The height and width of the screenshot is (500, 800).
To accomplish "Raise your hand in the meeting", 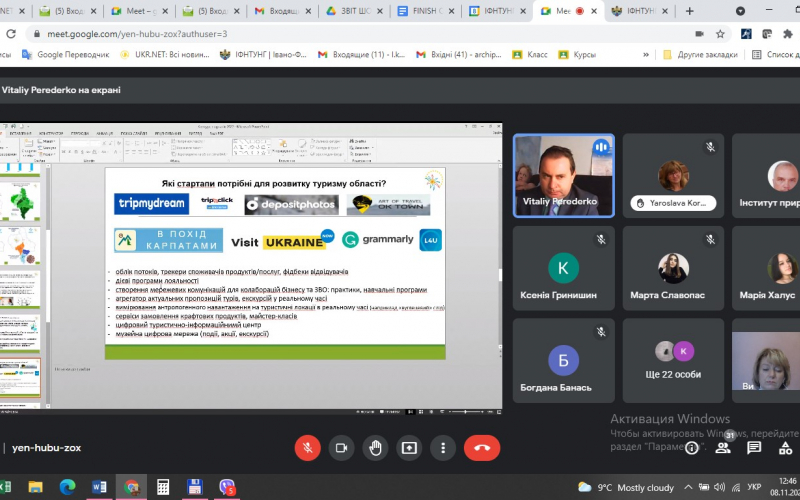I will coord(375,448).
